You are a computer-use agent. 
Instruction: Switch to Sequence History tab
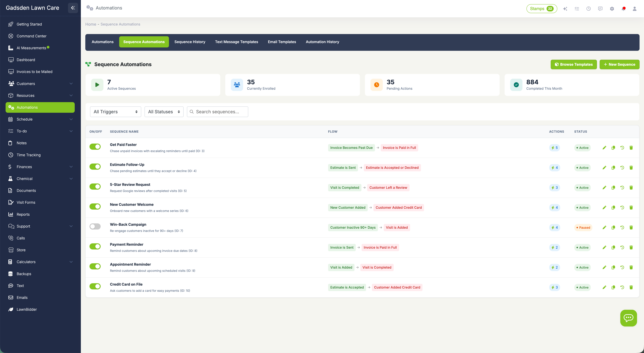[190, 42]
